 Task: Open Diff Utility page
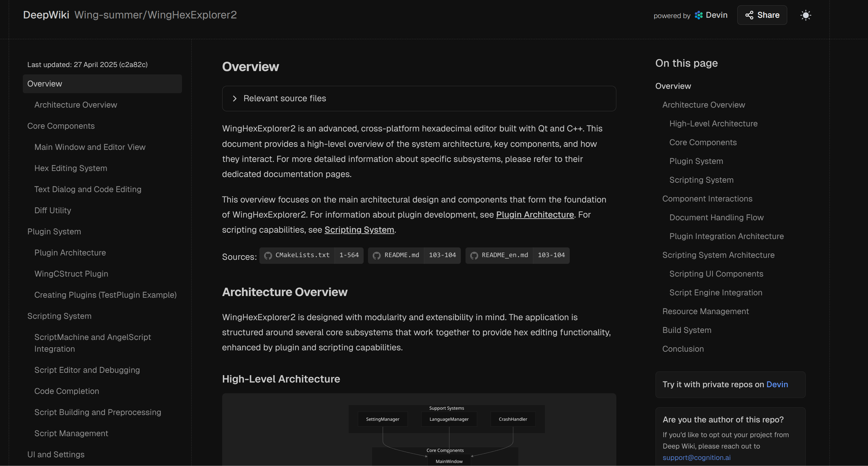pos(53,211)
